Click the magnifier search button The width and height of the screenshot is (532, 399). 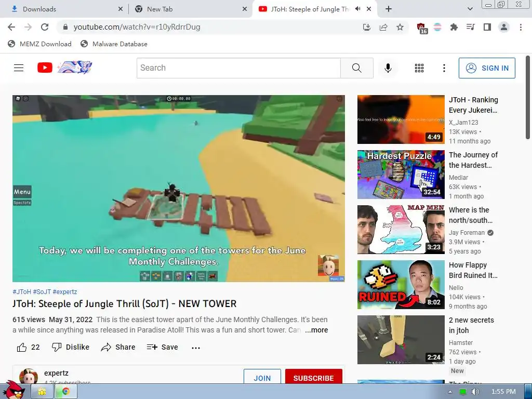[x=357, y=68]
